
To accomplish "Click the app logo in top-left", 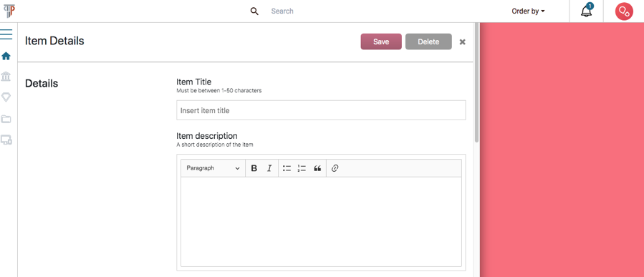I will click(x=9, y=10).
